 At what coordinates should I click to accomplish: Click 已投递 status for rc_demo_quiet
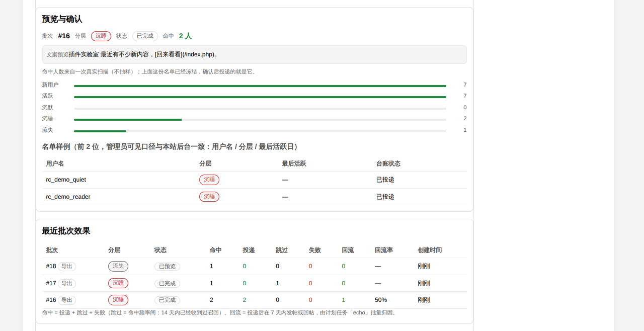(385, 180)
